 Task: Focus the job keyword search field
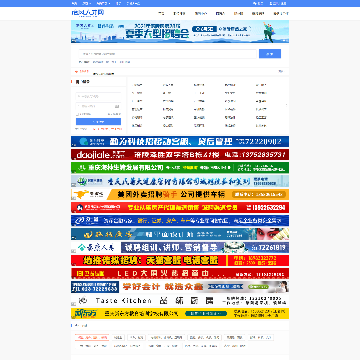[x=168, y=54]
